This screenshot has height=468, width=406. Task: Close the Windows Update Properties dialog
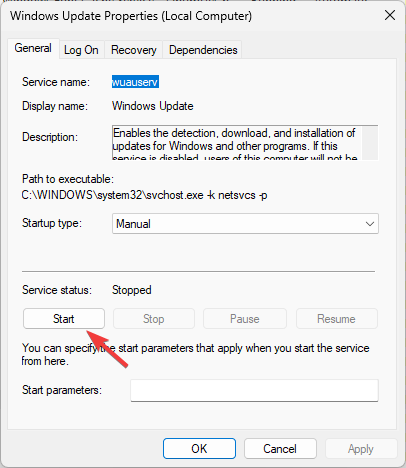tap(390, 15)
